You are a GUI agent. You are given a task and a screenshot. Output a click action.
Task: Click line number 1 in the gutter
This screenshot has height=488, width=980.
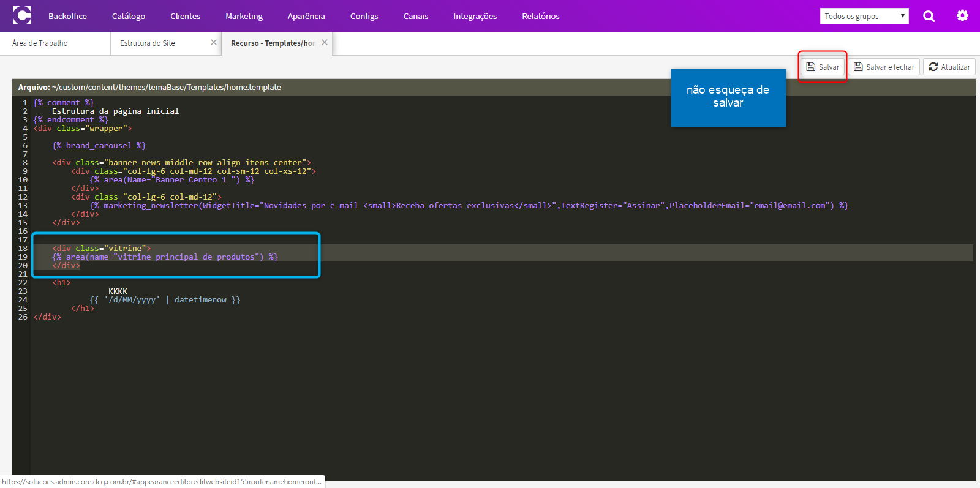click(x=25, y=103)
